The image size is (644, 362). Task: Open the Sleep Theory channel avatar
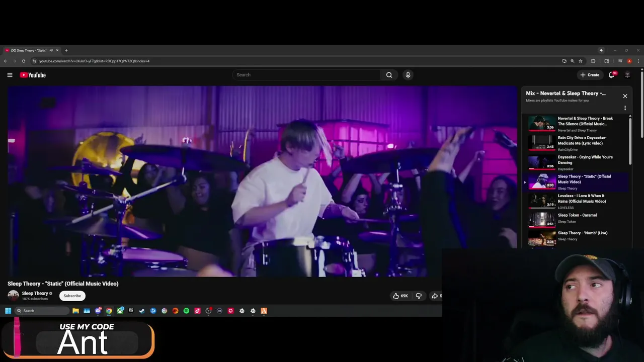[13, 296]
